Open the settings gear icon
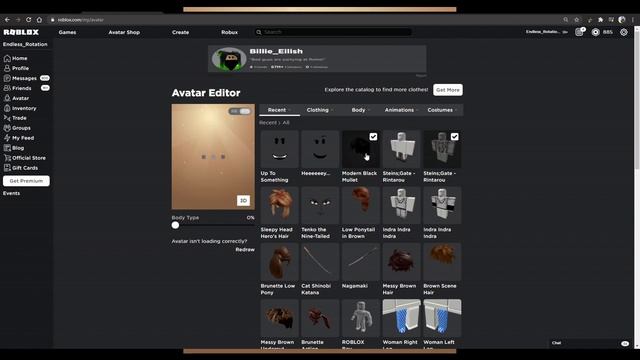Screen dimensions: 640x360 click(x=624, y=32)
